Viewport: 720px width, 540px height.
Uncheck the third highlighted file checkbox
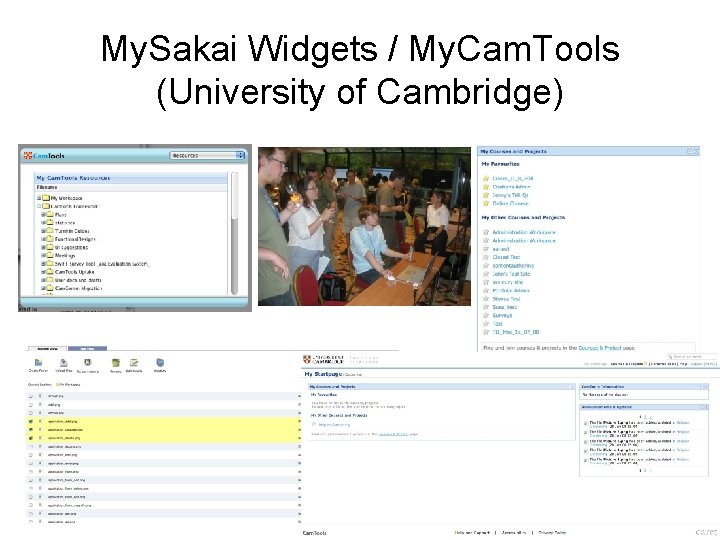pyautogui.click(x=31, y=438)
